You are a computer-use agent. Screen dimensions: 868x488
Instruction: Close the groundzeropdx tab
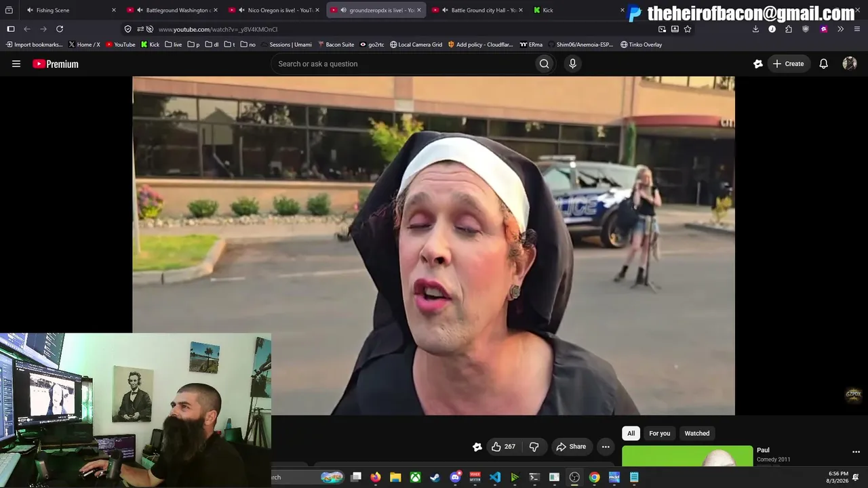tap(418, 10)
